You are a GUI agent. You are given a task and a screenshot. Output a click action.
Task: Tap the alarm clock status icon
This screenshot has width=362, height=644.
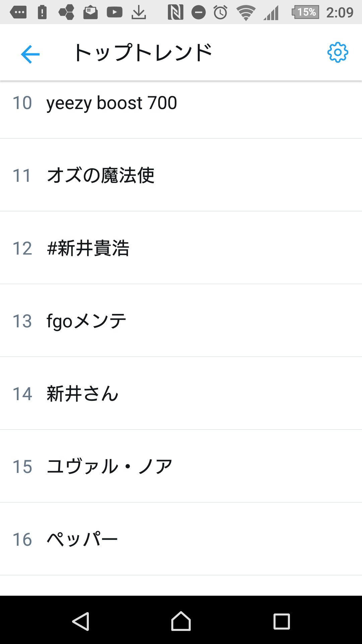221,13
